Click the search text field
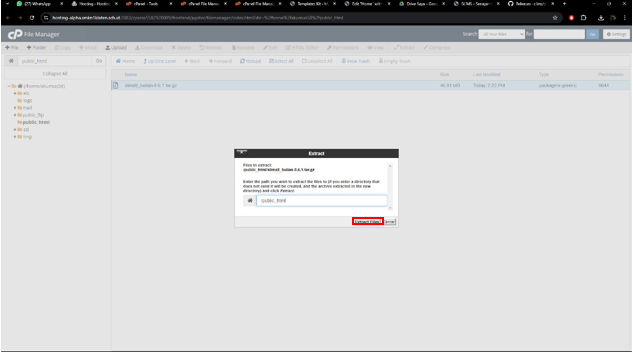Screen dimensions: 633x360 pyautogui.click(x=559, y=34)
